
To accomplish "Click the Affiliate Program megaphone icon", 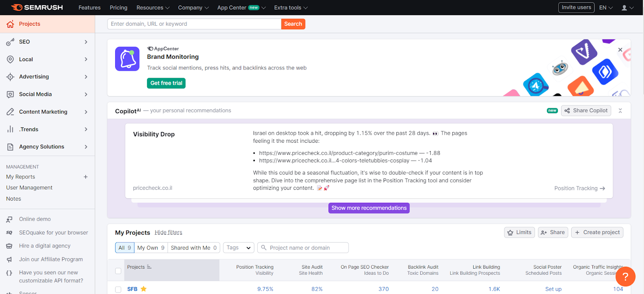I will pos(9,259).
